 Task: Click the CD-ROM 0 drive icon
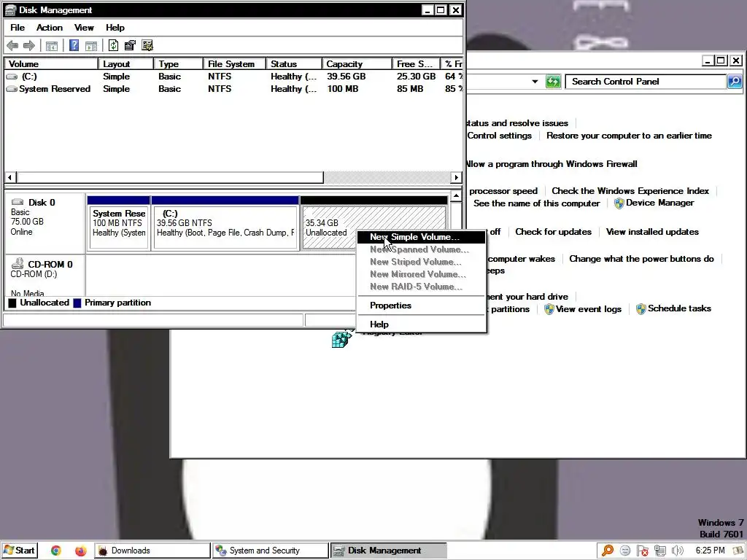(18, 263)
